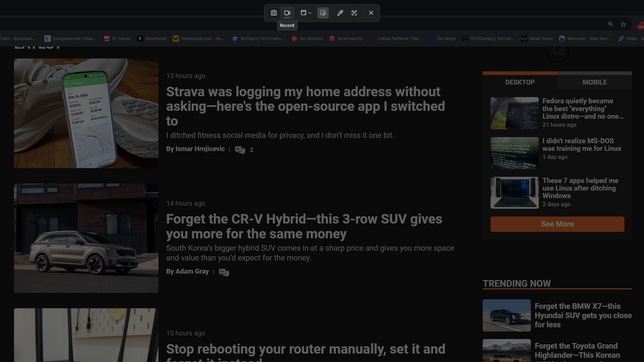Open the Hyundai SUV trending thumbnail
The width and height of the screenshot is (644, 362).
tap(507, 315)
